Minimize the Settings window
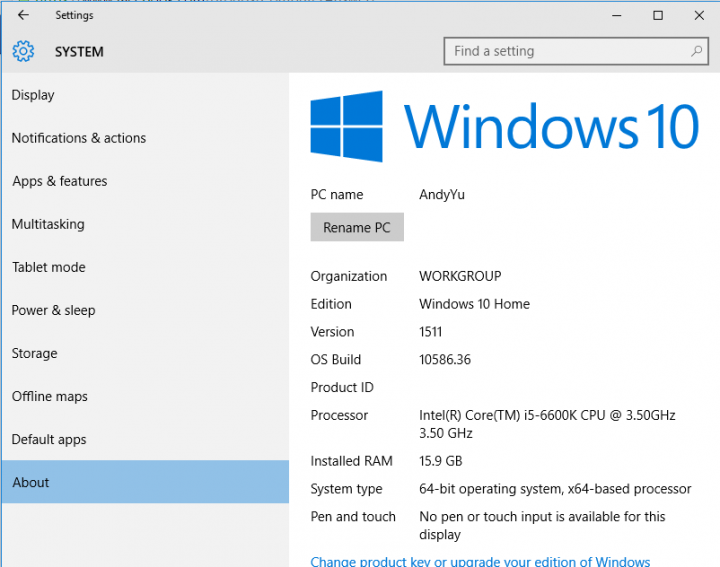 617,15
